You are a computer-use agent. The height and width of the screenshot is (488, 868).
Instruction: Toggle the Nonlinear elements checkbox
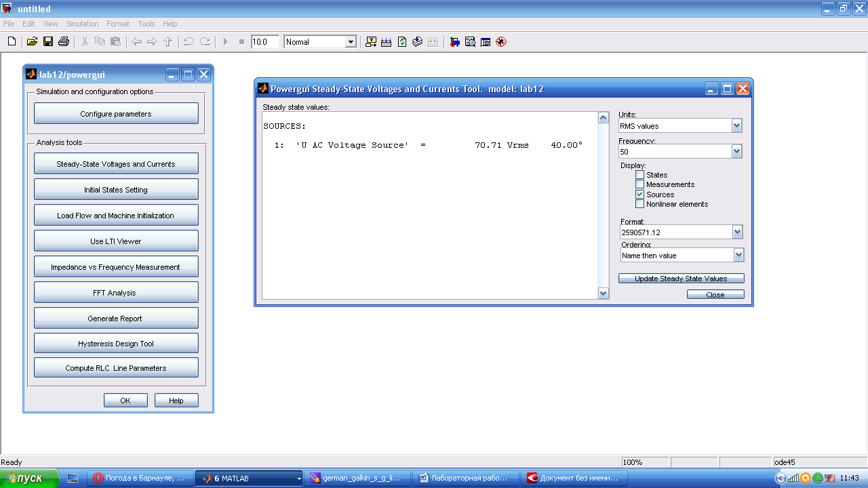pyautogui.click(x=639, y=204)
